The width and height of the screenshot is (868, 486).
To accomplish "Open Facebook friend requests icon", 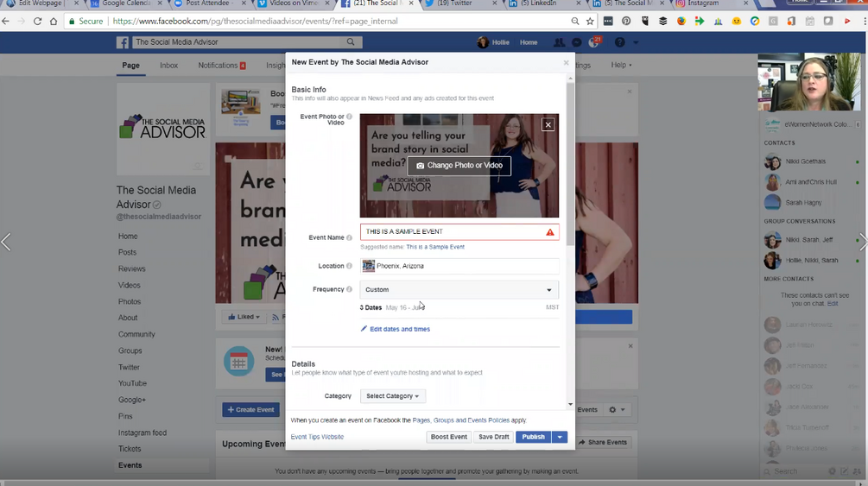I will pos(559,42).
